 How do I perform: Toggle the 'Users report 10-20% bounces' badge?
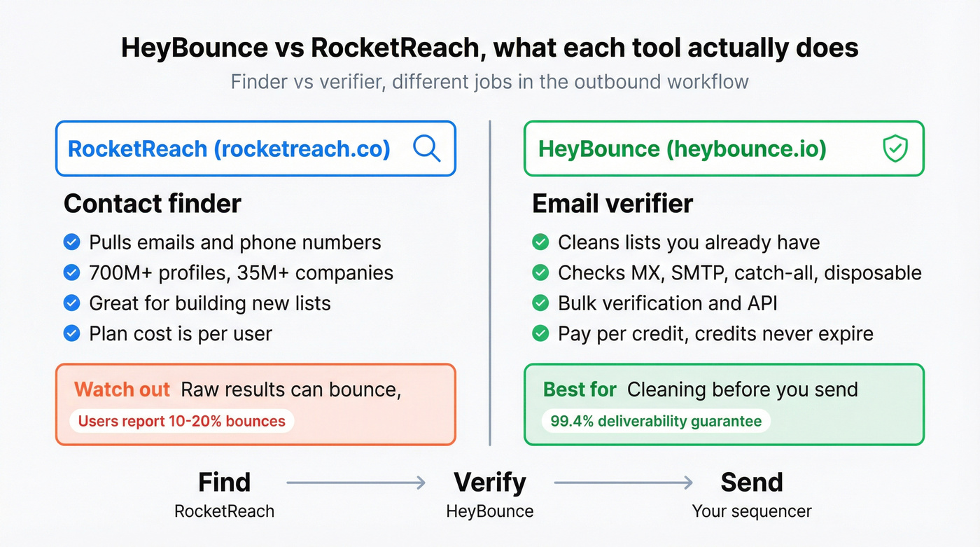pyautogui.click(x=181, y=421)
